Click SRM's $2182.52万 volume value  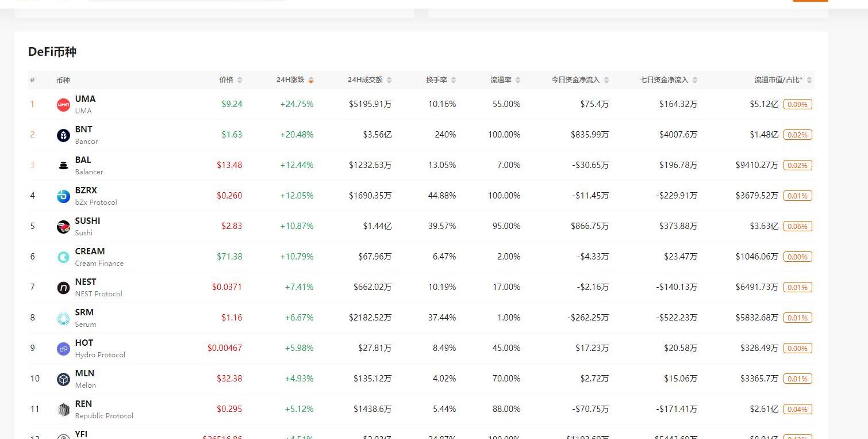click(x=370, y=318)
